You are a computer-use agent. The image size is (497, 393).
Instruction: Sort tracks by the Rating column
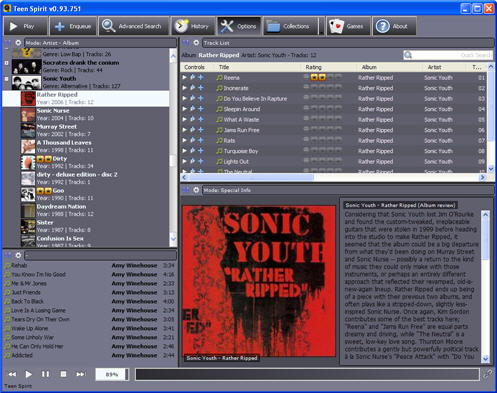pos(329,67)
